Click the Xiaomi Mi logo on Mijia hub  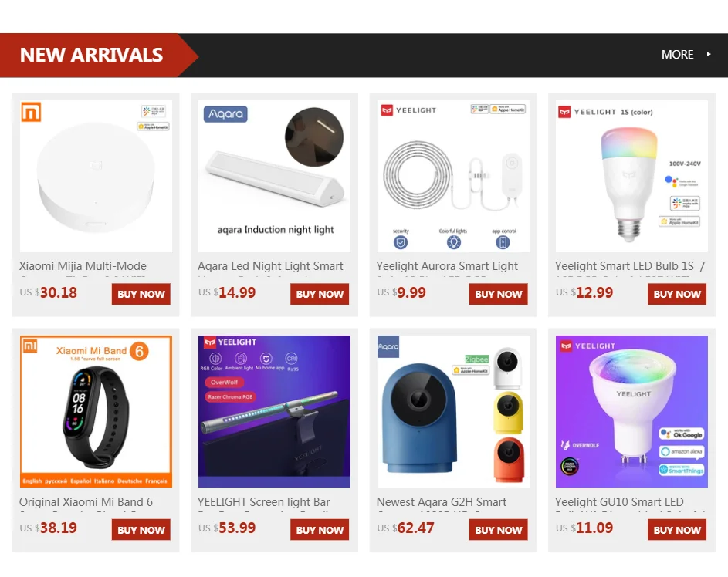[x=31, y=112]
